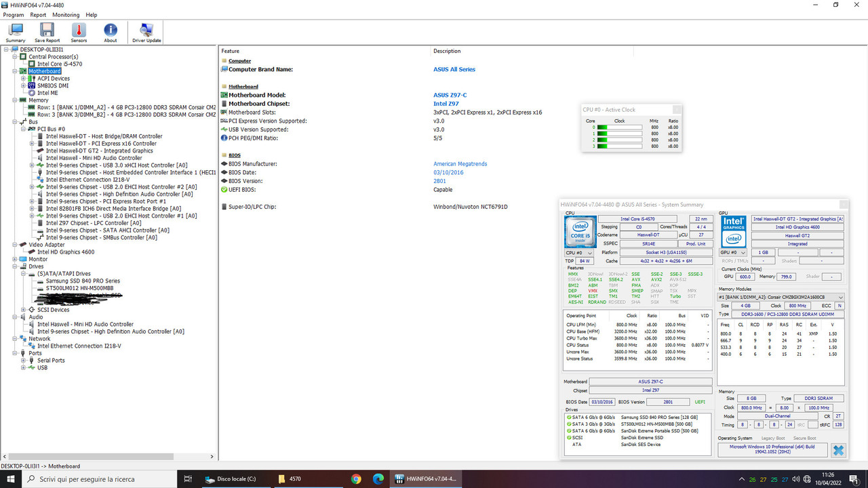Screen dimensions: 868x488
Task: Select the Intel ME tree item
Action: point(47,93)
